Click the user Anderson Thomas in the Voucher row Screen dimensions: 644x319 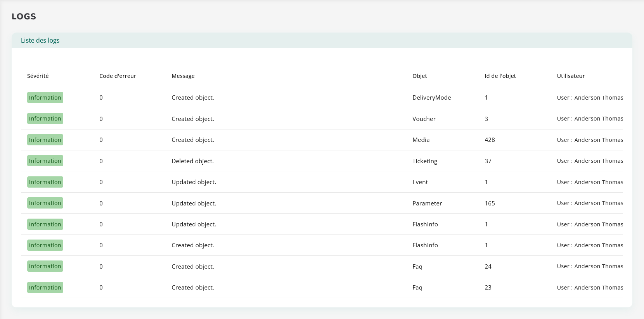pos(590,119)
